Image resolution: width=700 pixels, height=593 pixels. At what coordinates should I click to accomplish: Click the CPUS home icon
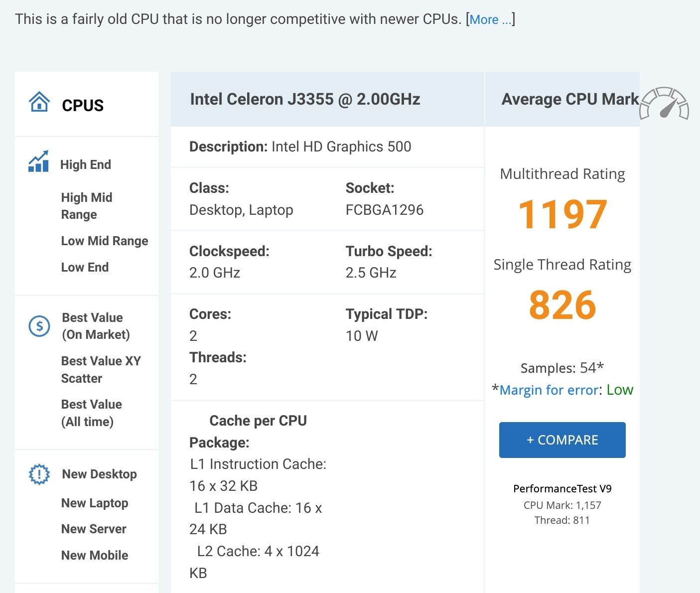(39, 102)
